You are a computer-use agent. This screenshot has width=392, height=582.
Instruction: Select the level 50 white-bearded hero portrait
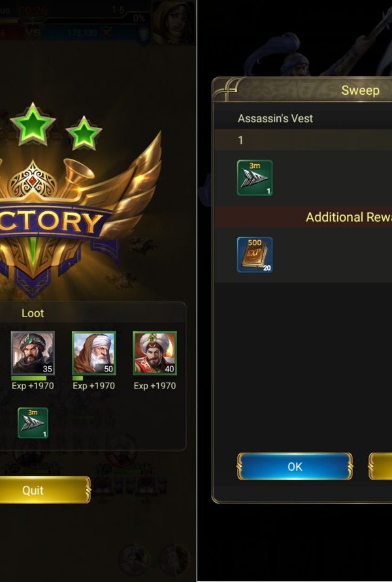[x=93, y=352]
